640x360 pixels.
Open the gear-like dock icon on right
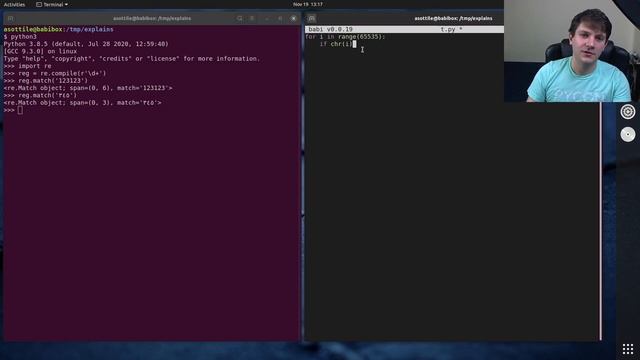click(x=628, y=111)
